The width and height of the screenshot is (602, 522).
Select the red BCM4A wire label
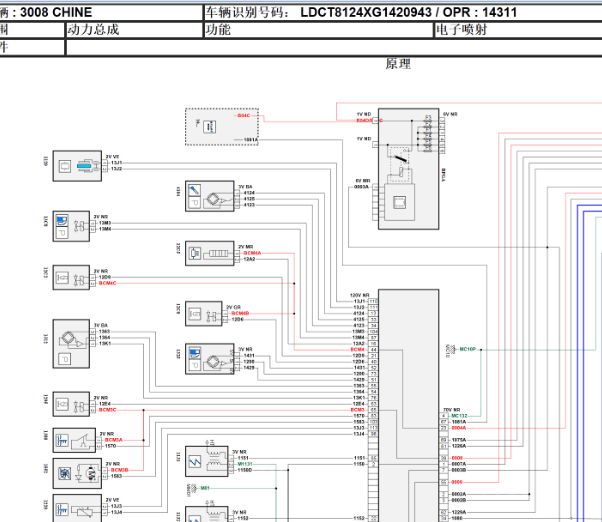252,253
